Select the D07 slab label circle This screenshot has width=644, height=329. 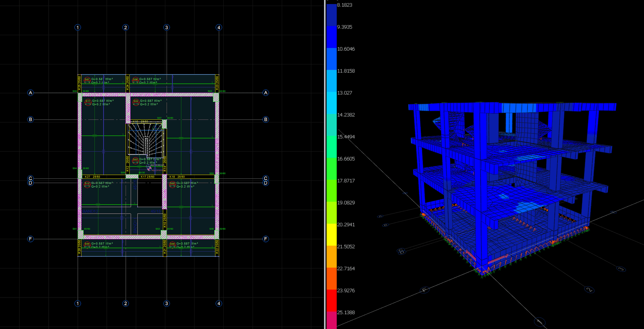tap(87, 80)
